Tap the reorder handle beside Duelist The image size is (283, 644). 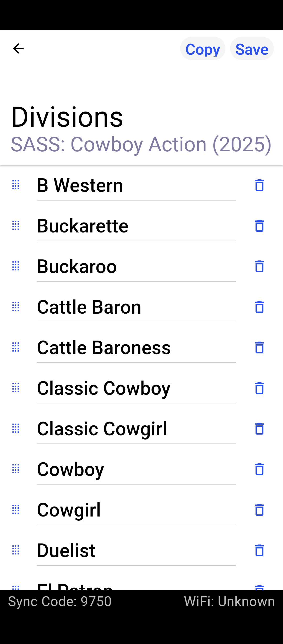pyautogui.click(x=16, y=550)
